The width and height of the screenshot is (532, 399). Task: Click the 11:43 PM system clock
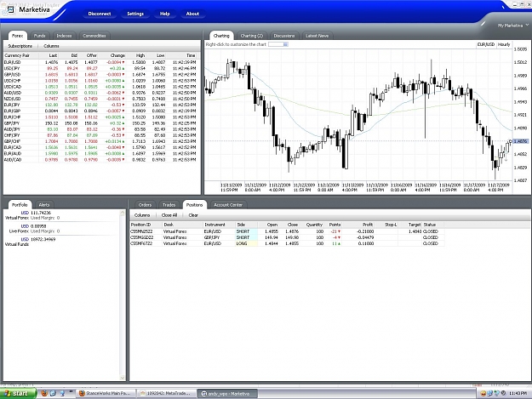518,393
